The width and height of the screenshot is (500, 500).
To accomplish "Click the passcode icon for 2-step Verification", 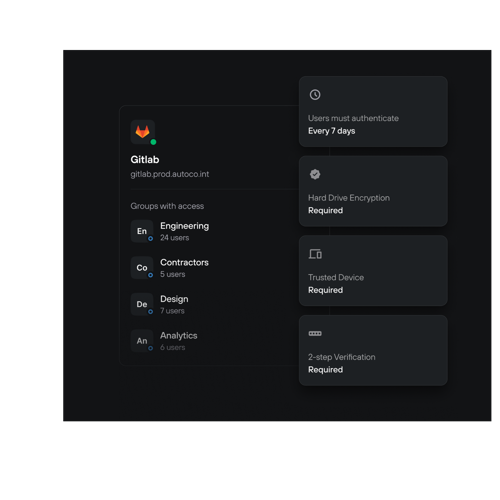I will [315, 333].
